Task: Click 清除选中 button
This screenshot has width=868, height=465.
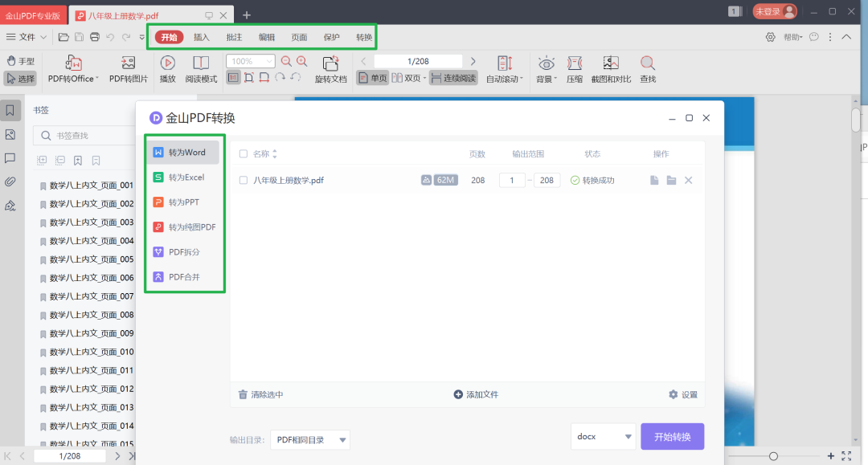Action: point(260,394)
